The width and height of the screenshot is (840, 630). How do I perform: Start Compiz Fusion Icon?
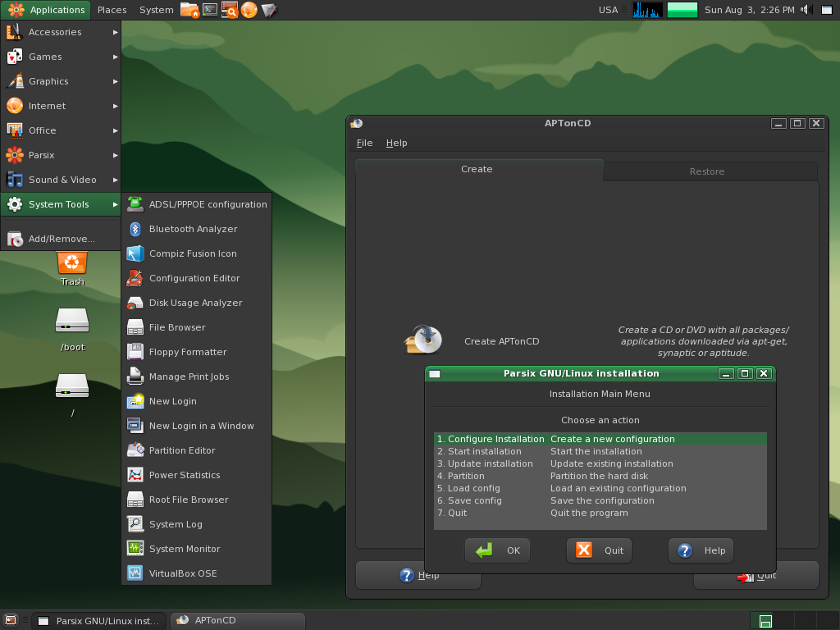click(x=197, y=253)
